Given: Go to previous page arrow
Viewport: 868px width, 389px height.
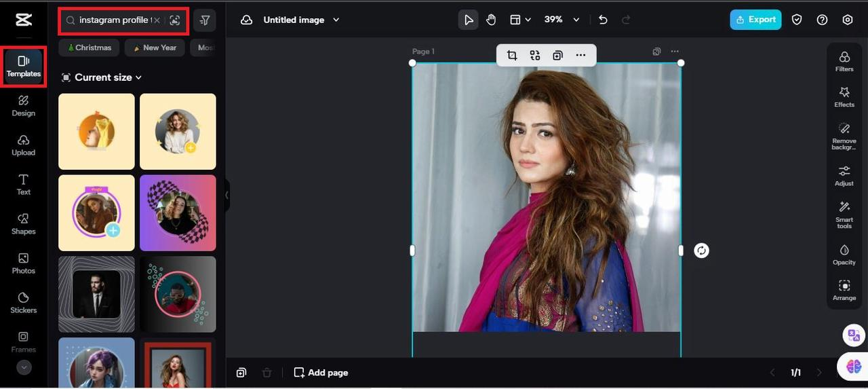Looking at the screenshot, I should point(772,373).
